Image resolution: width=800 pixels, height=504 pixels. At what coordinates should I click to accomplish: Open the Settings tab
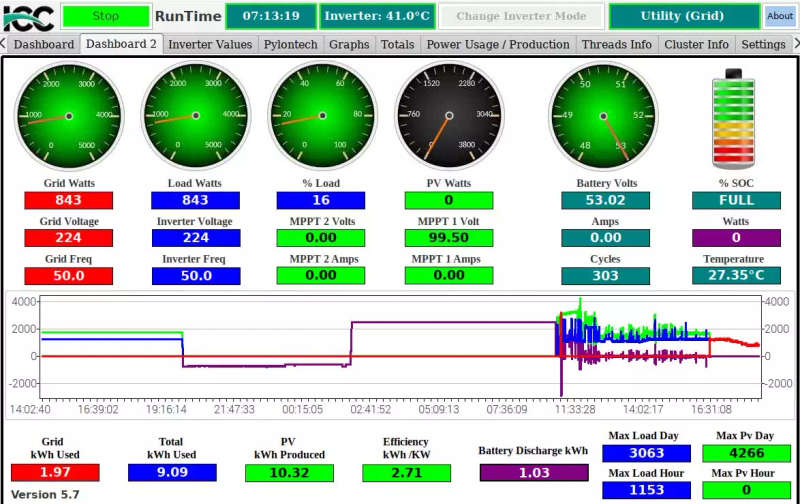763,44
